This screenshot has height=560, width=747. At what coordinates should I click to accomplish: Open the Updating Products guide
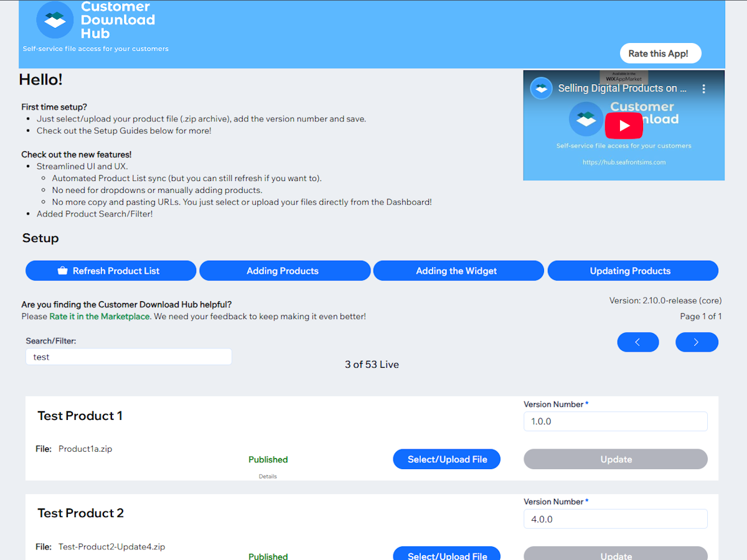(632, 271)
